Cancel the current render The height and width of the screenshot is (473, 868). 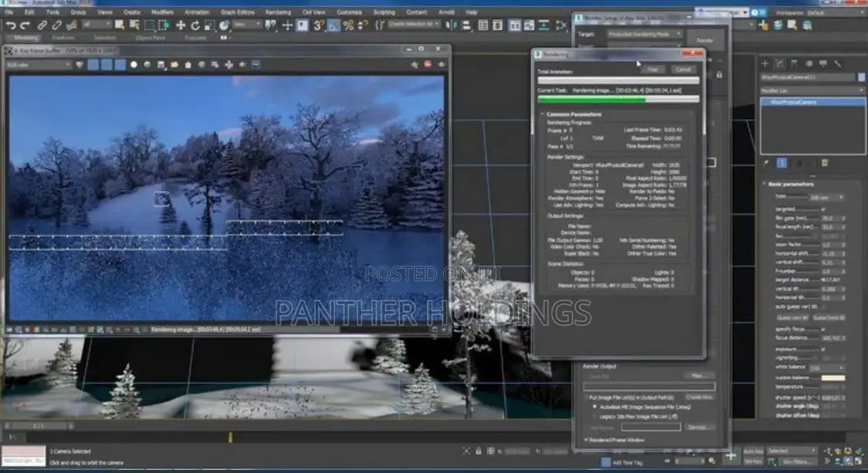coord(683,70)
